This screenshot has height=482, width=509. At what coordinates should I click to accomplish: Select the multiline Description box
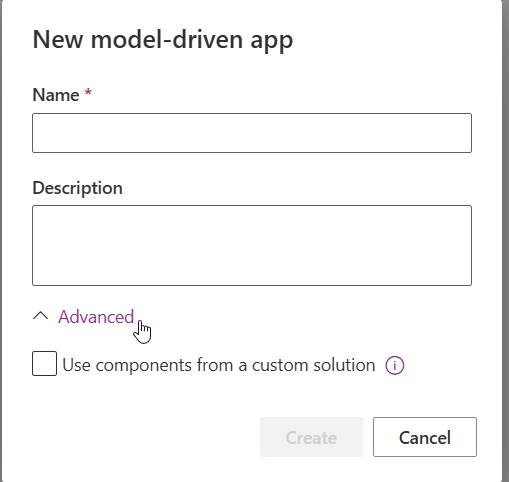click(x=252, y=245)
